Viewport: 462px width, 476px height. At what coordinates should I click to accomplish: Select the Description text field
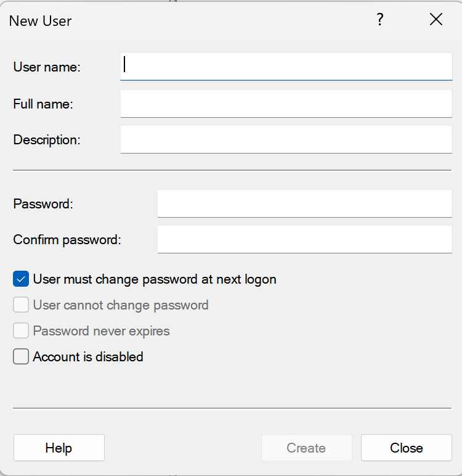click(286, 139)
